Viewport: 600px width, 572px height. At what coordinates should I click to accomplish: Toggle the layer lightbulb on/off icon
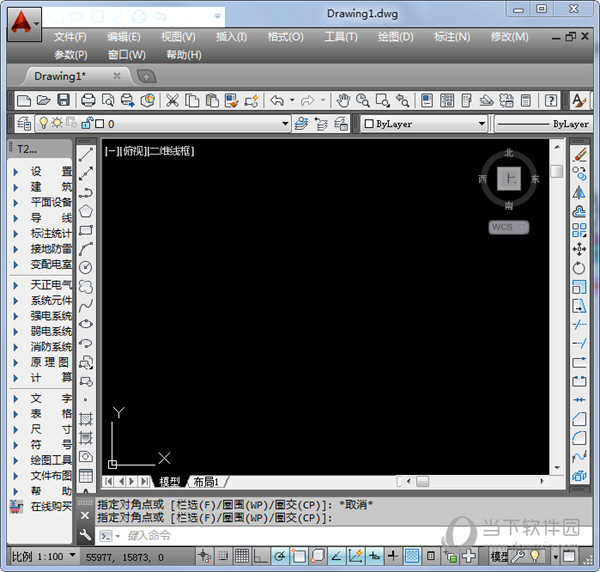pos(43,124)
